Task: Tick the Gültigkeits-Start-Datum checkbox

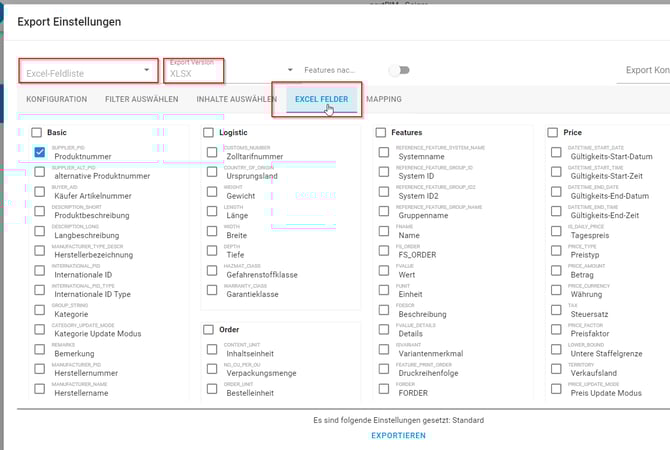Action: pos(556,152)
